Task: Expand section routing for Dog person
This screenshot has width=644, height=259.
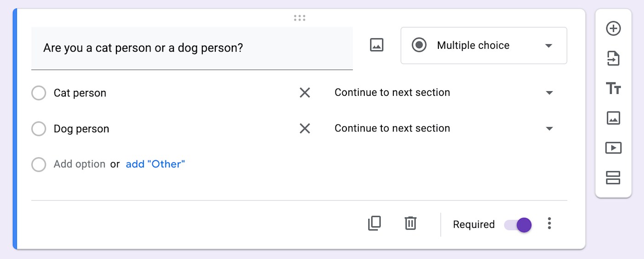Action: (549, 129)
